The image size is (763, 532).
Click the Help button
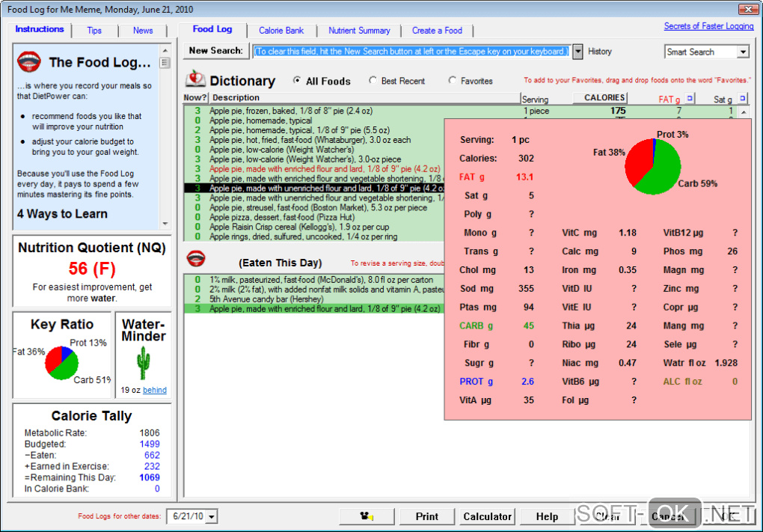click(x=547, y=516)
